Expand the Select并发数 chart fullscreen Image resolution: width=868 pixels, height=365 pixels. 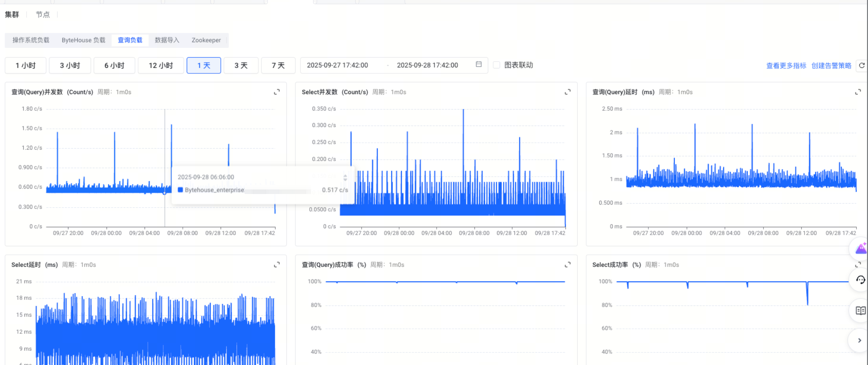coord(567,92)
